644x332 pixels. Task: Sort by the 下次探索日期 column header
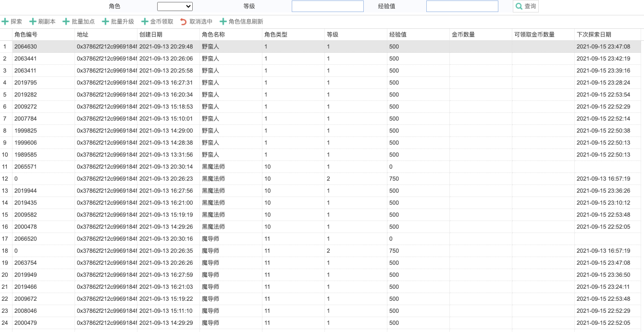[607, 35]
